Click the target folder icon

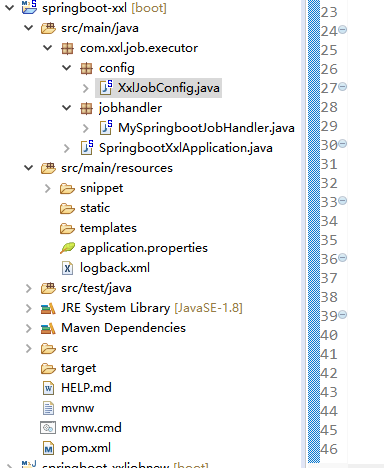coord(48,368)
